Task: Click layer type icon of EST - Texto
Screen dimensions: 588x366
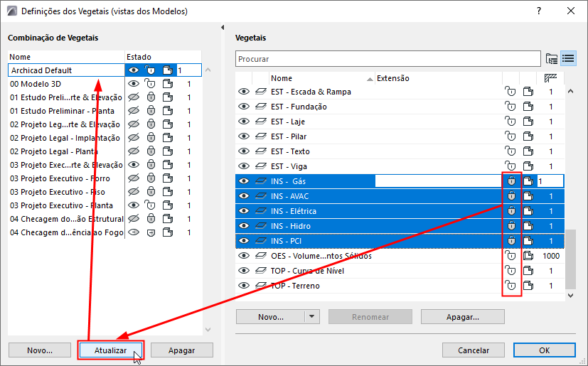Action: pos(261,151)
